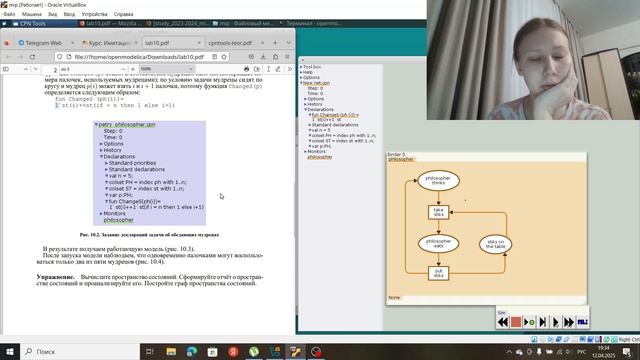Viewport: 640px width, 360px height.
Task: Open a new Firefox tab with plus
Action: click(275, 43)
